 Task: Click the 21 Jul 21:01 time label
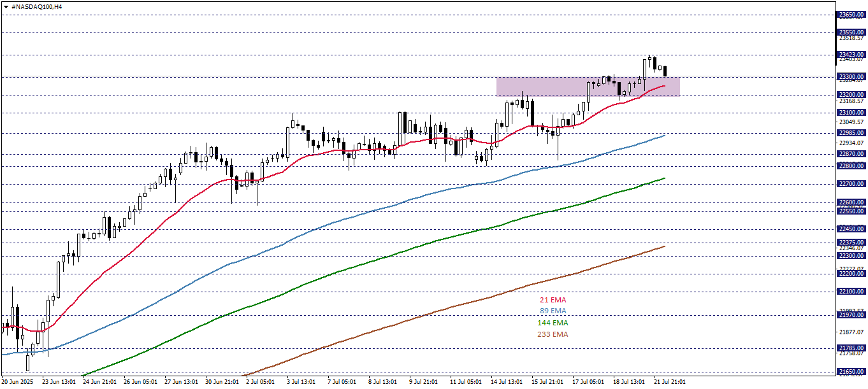pyautogui.click(x=670, y=383)
